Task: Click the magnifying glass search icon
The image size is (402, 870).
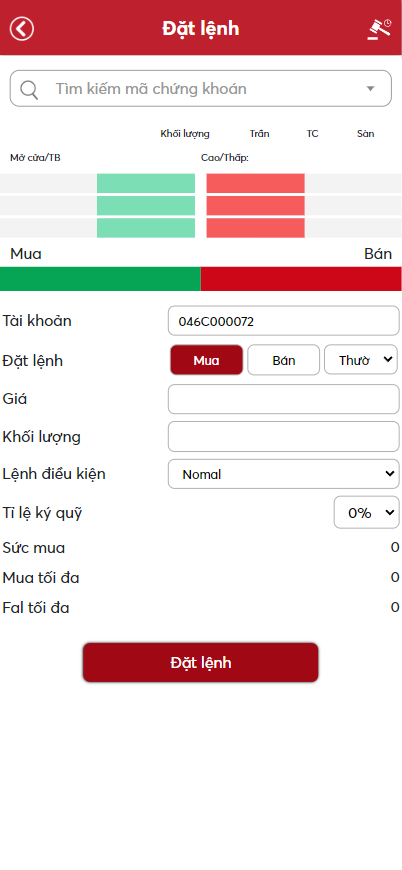Action: 29,89
